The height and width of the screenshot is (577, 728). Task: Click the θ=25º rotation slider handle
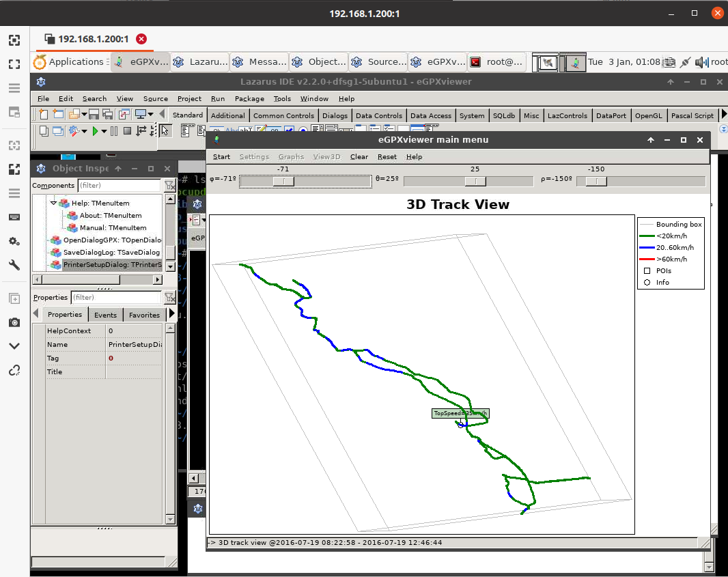pos(475,181)
